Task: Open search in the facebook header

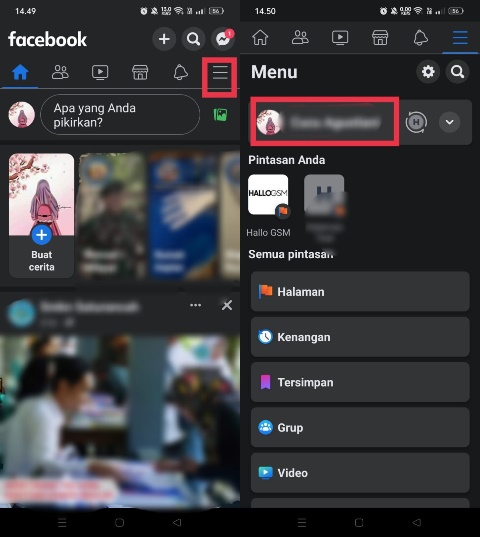Action: (x=193, y=39)
